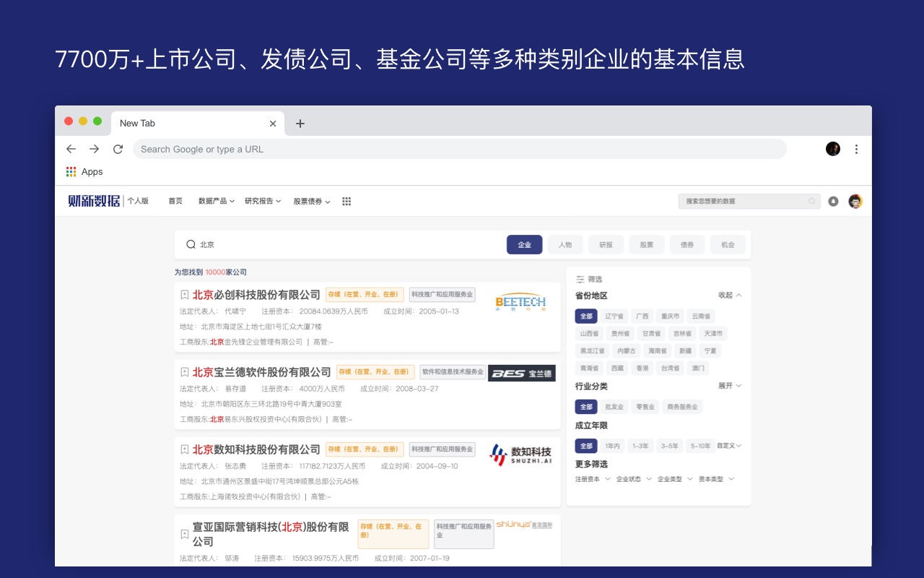This screenshot has height=578, width=924.
Task: Click the 搜索您想要的数据 search field
Action: pos(749,202)
